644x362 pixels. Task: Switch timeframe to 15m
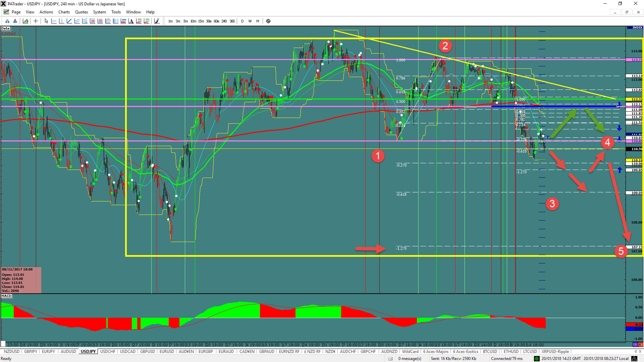pos(201,21)
